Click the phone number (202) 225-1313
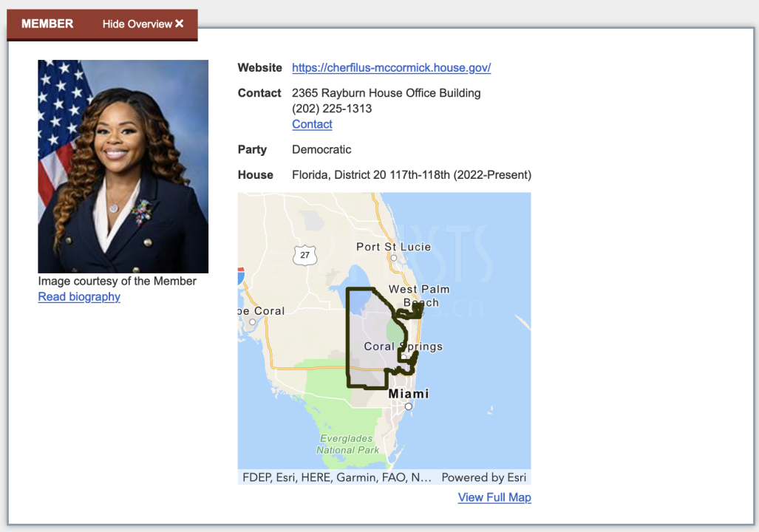 point(332,109)
